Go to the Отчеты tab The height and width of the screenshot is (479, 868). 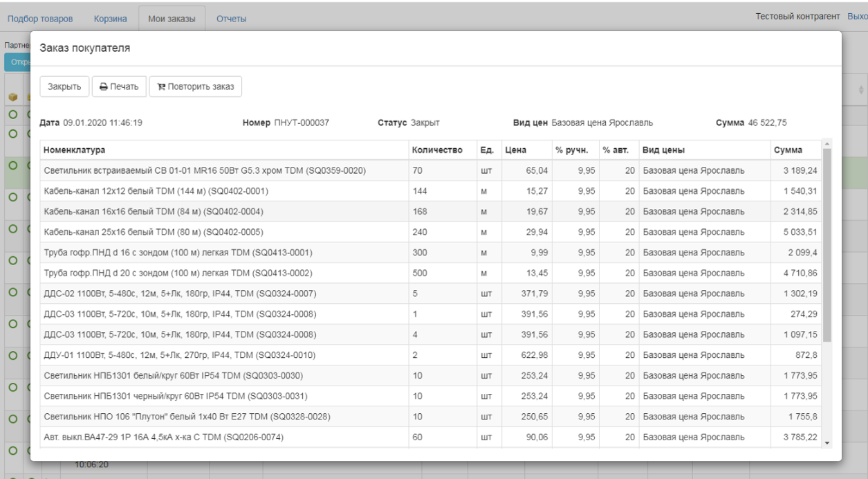231,19
